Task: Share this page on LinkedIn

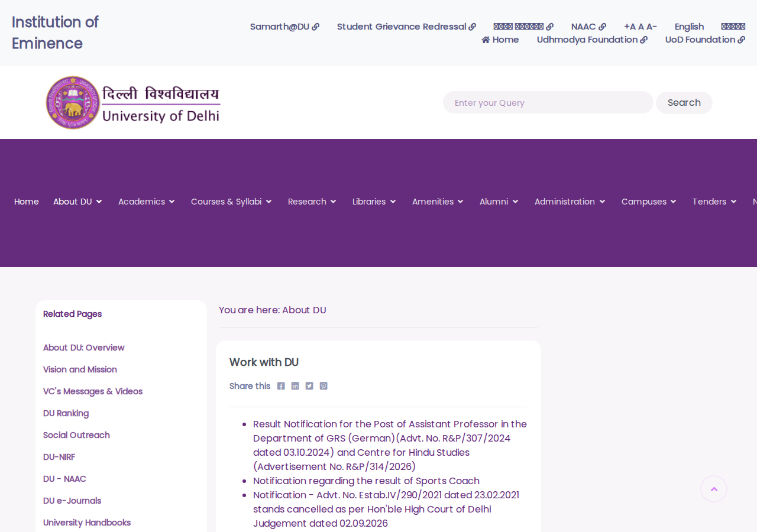Action: (295, 386)
